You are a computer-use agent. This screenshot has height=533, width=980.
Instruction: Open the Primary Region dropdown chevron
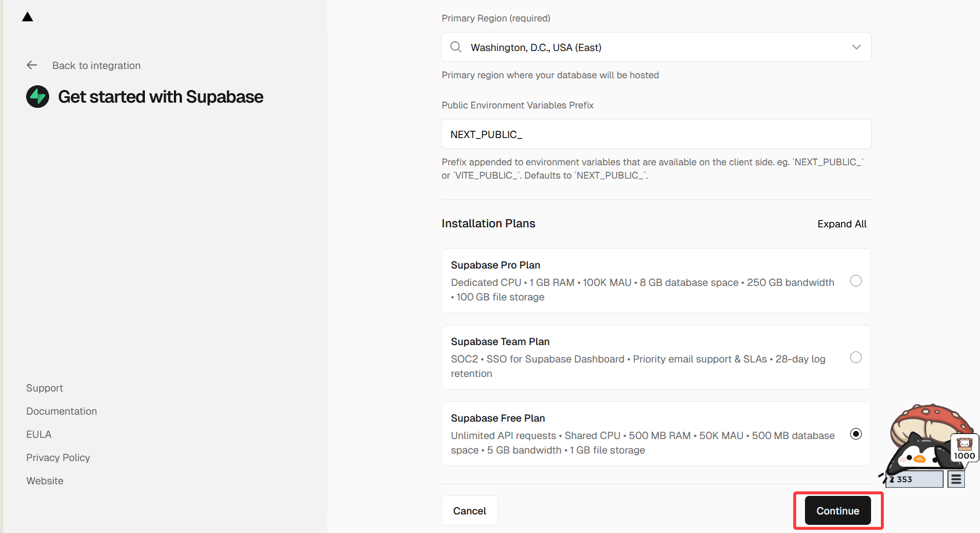pyautogui.click(x=856, y=47)
